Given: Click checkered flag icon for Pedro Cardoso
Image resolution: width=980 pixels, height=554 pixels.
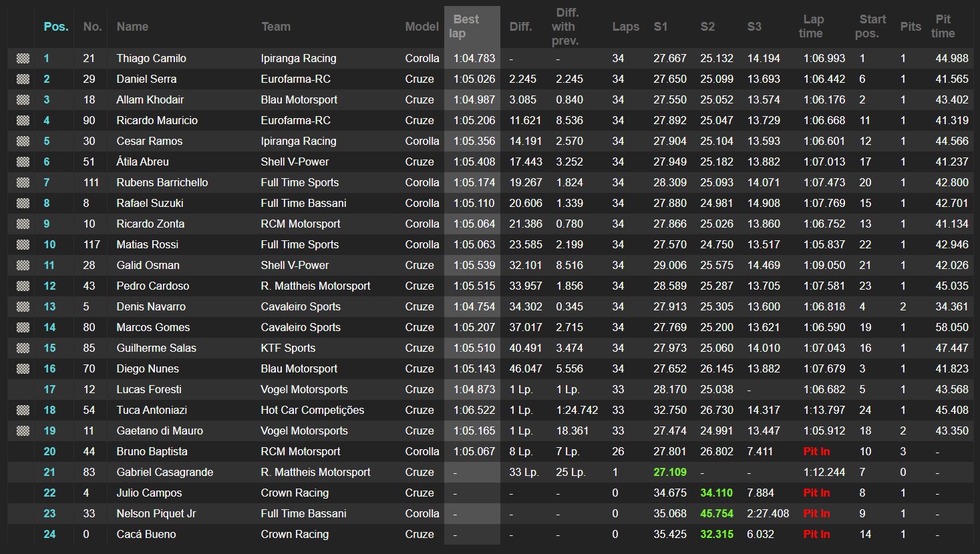Looking at the screenshot, I should 23,286.
